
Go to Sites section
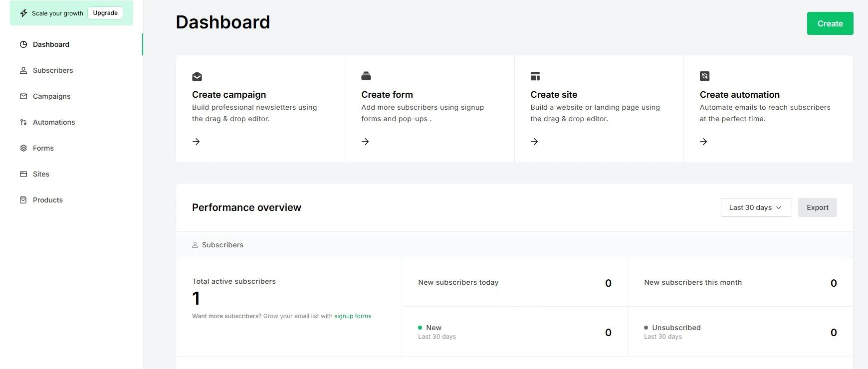(x=41, y=174)
